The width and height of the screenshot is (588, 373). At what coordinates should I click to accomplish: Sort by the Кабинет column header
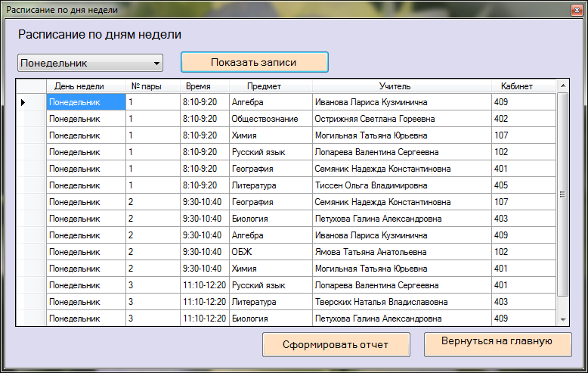point(524,86)
